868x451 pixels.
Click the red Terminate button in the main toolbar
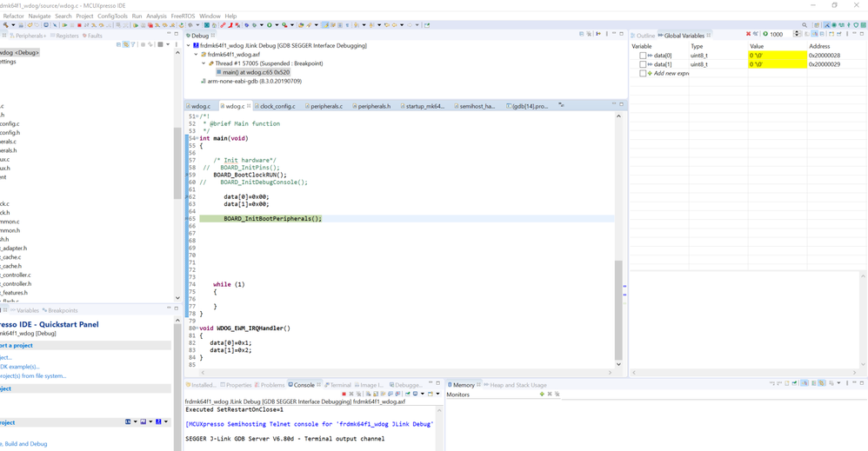(x=79, y=25)
